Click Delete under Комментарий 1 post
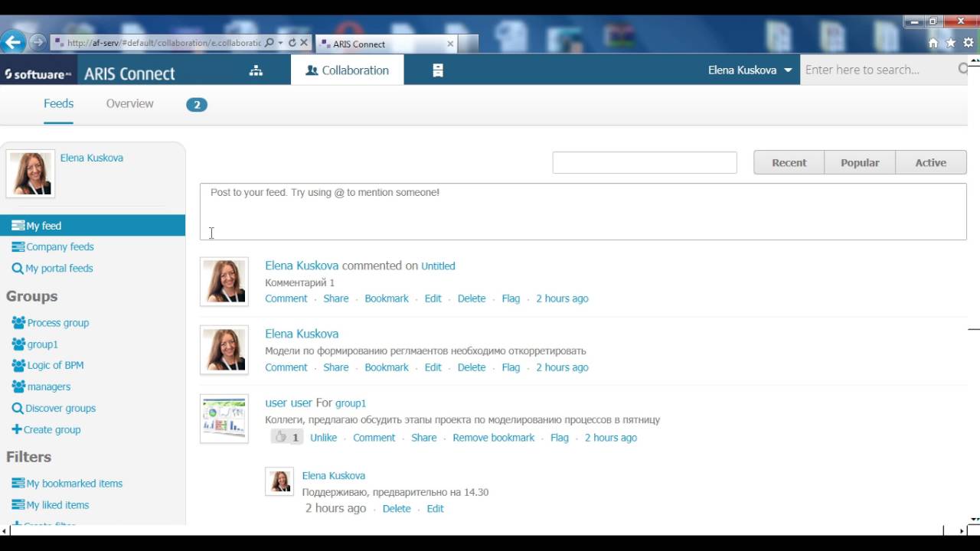 tap(472, 298)
